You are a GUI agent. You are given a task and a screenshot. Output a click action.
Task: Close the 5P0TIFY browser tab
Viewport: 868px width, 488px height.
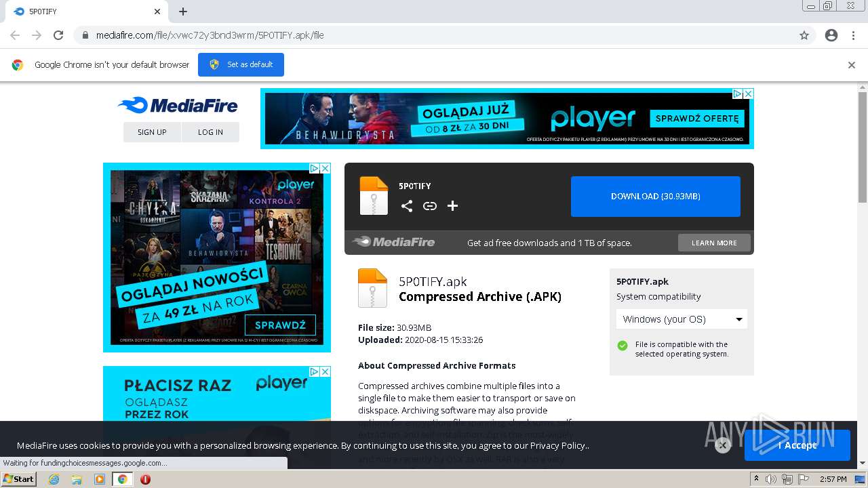click(157, 12)
